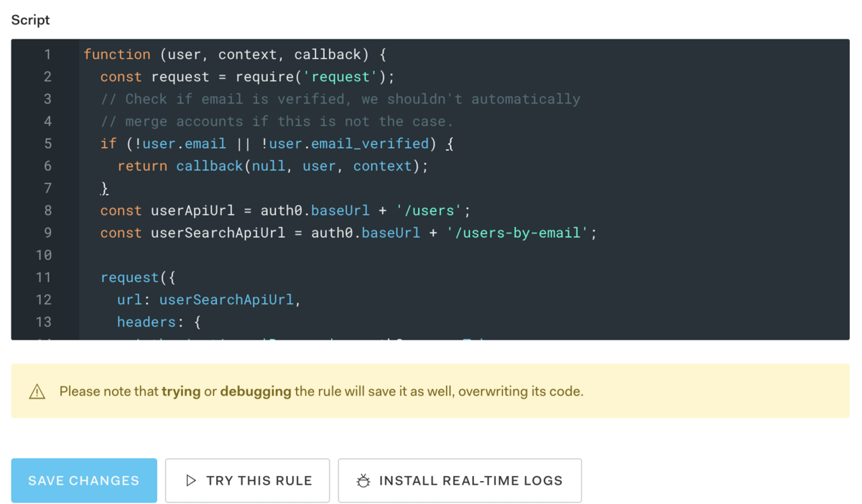Click 'callback' on the return statement line
The width and height of the screenshot is (862, 504).
click(210, 166)
